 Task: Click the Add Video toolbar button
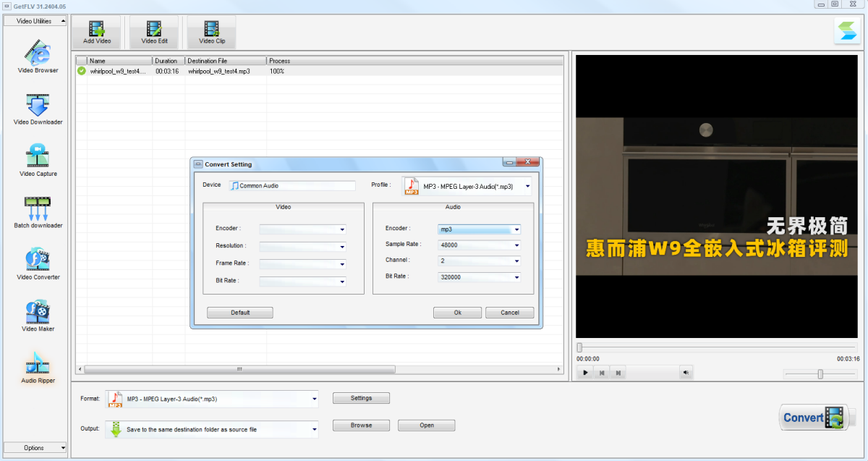[x=97, y=32]
